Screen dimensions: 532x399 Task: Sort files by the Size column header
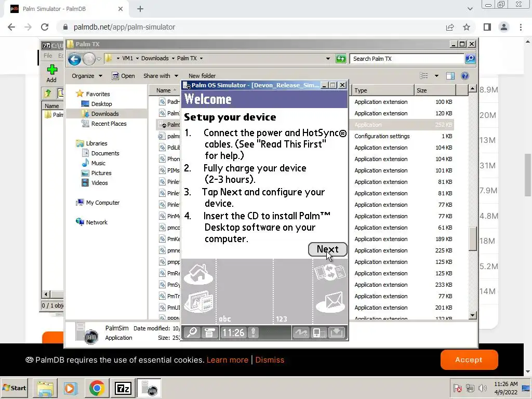pos(435,90)
